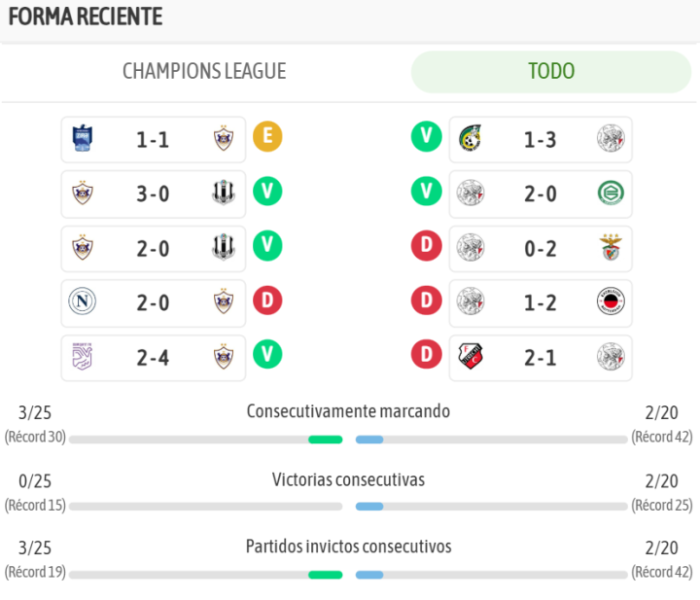The height and width of the screenshot is (600, 700).
Task: Click red D badge beside Napoli match
Action: [x=267, y=300]
